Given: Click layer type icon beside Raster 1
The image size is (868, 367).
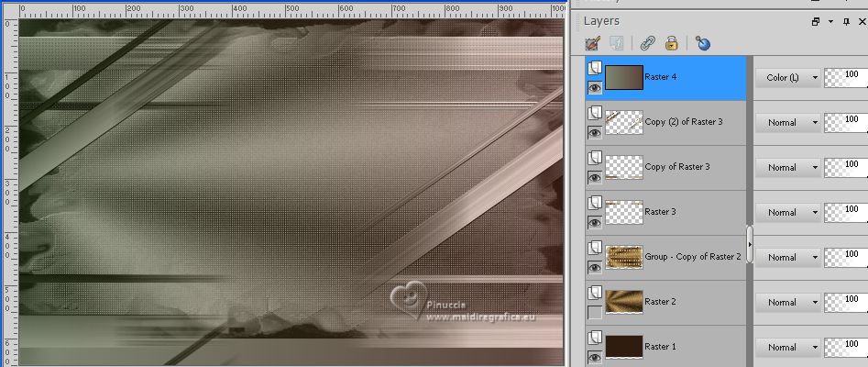Looking at the screenshot, I should [595, 339].
